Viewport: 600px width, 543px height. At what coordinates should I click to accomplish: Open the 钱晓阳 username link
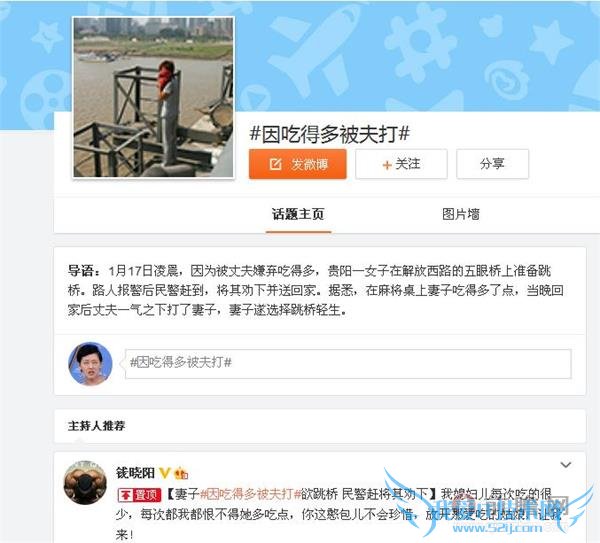point(135,473)
